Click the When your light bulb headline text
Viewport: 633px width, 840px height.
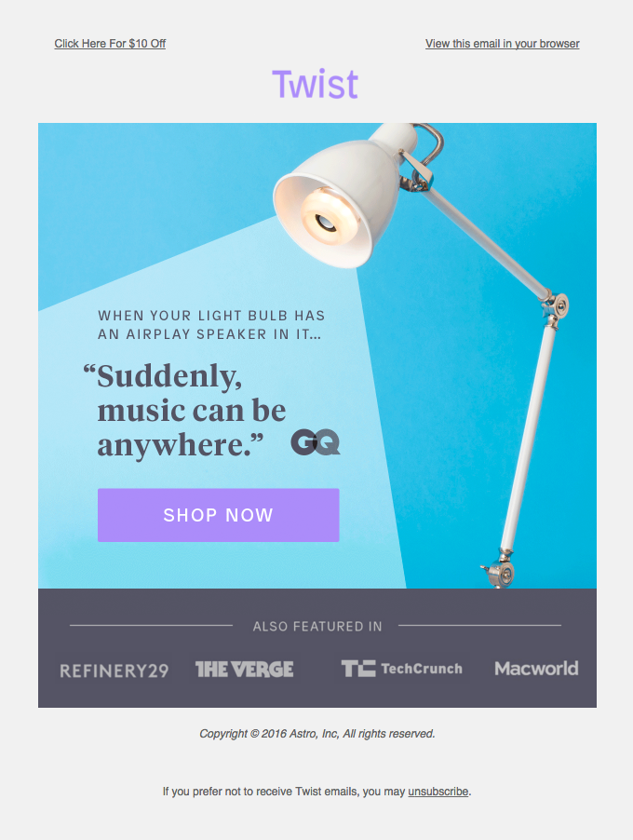tap(211, 325)
